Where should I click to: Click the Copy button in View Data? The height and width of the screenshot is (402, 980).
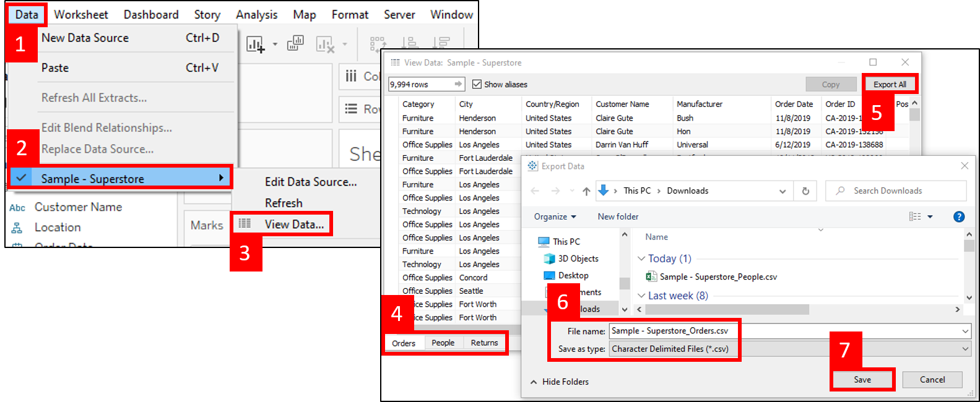click(x=831, y=84)
